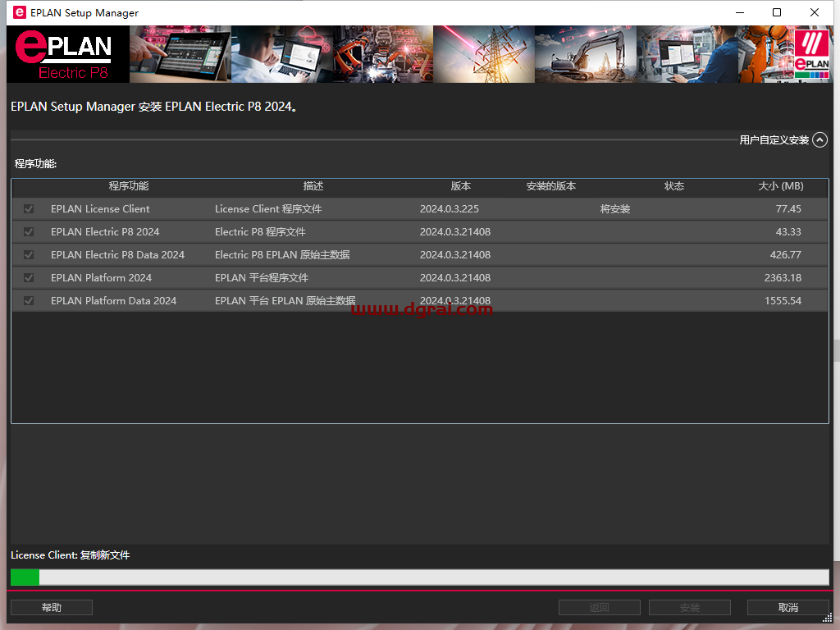Image resolution: width=840 pixels, height=630 pixels.
Task: Click the Electric P8 程序文件 description
Action: pyautogui.click(x=260, y=232)
